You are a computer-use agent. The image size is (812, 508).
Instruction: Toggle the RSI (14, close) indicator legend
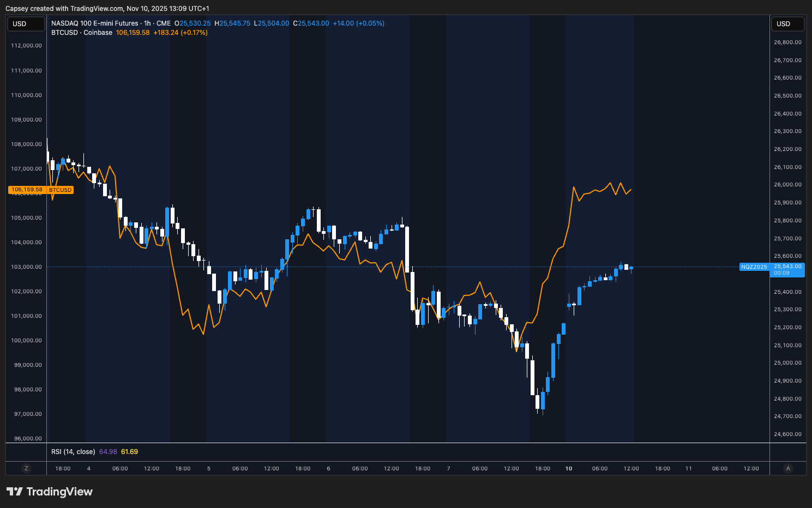pos(73,451)
